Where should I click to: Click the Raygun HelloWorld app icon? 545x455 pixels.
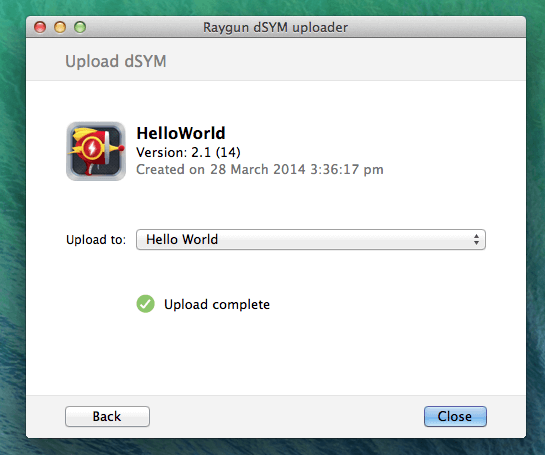[x=96, y=151]
